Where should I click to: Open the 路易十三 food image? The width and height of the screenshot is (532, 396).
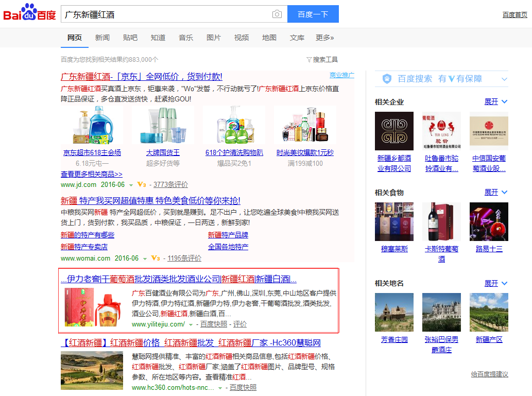489,221
